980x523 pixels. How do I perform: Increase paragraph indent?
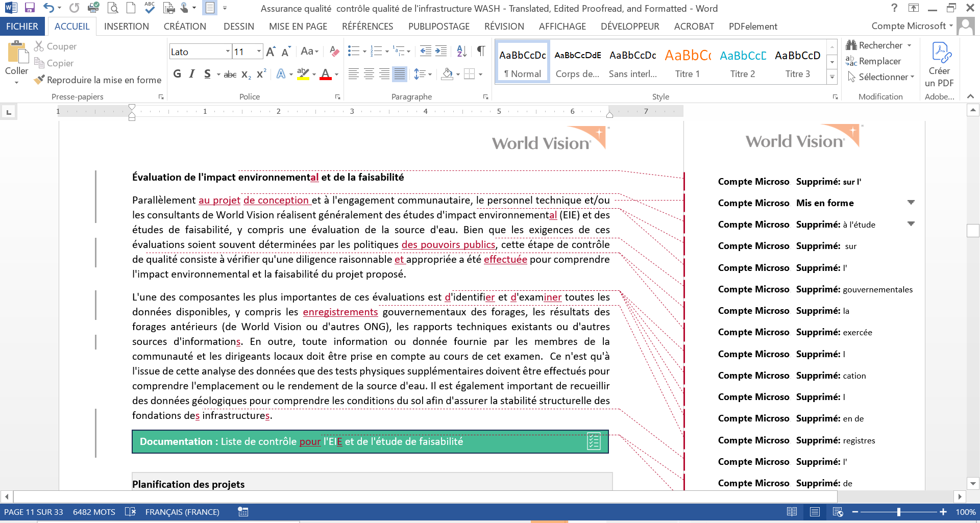(441, 51)
